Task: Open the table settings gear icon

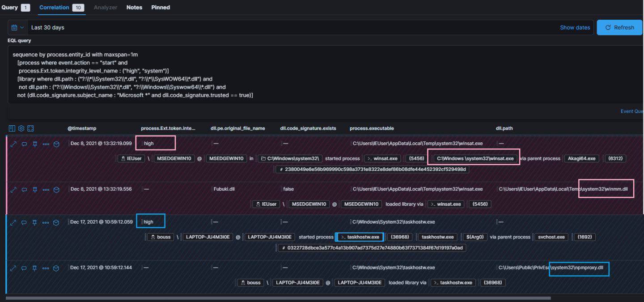Action: point(21,128)
